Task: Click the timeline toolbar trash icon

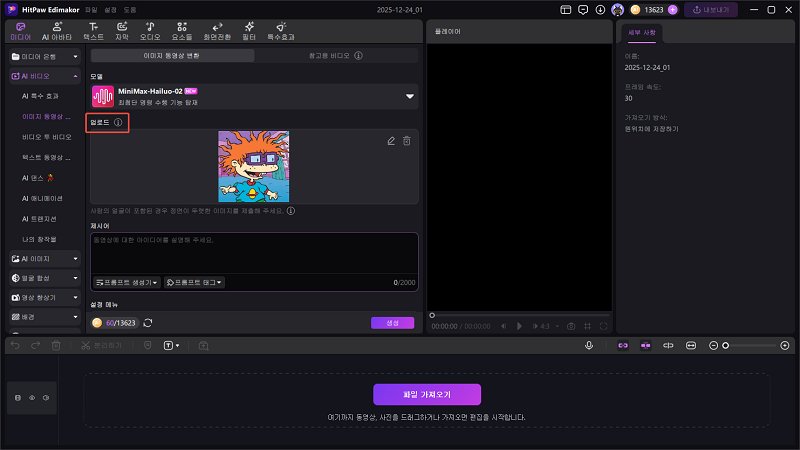Action: click(56, 346)
